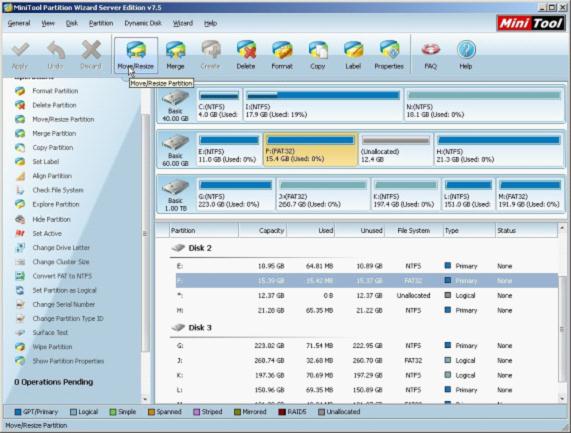
Task: Select the H:(NTFS) 21.3 GB partition block
Action: [x=499, y=150]
